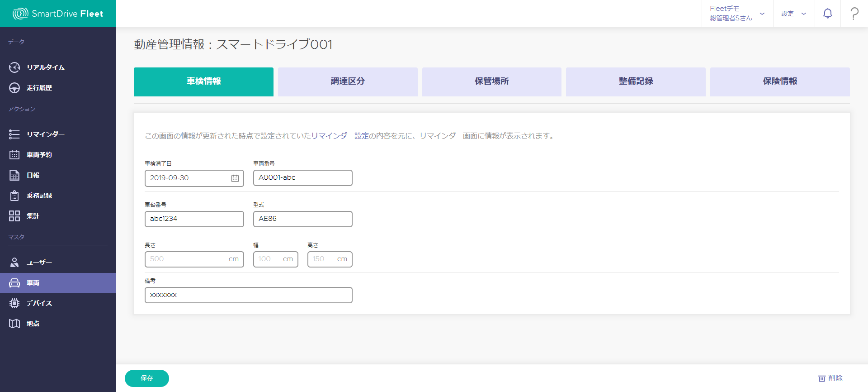Open デバイス chip icon

[14, 303]
